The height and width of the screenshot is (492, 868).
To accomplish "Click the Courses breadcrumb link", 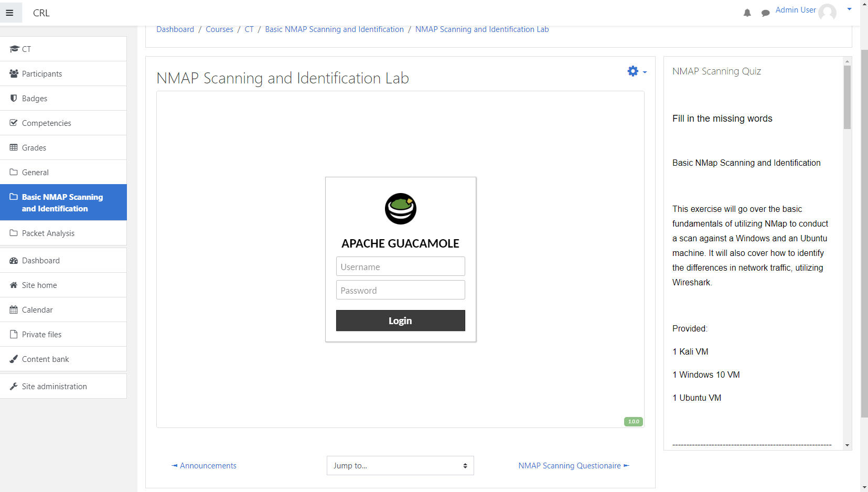I will [219, 29].
